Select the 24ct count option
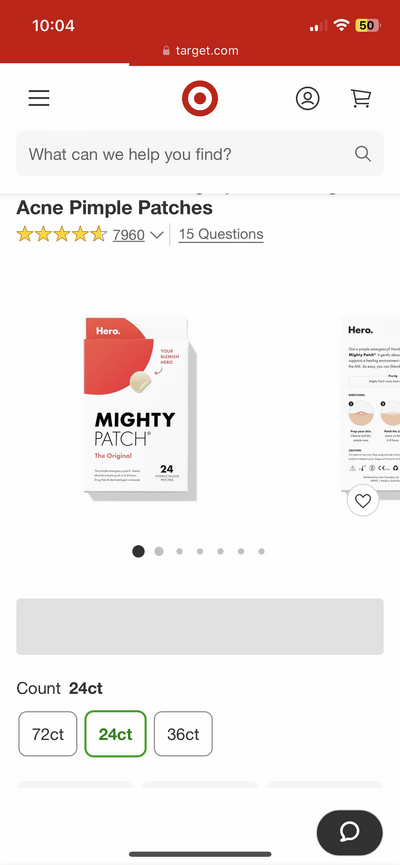Screen dimensions: 400x865 (x=115, y=734)
